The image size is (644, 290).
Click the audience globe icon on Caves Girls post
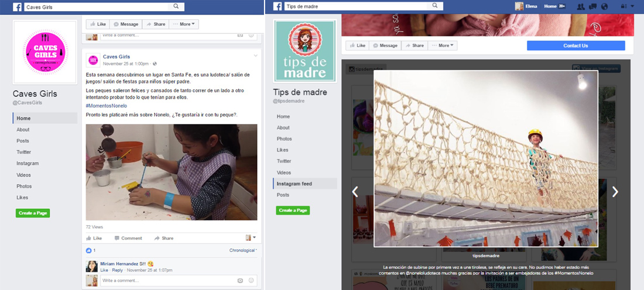(155, 64)
